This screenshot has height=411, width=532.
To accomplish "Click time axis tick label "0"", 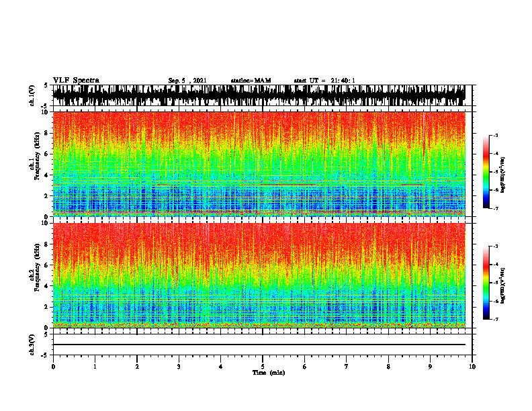I will point(53,367).
